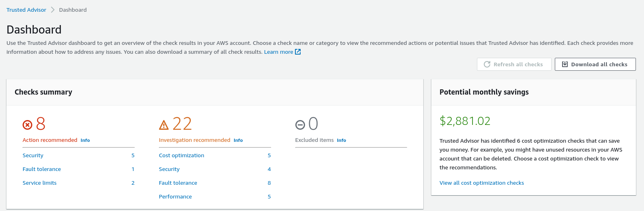
Task: View all cost optimization checks
Action: (481, 183)
